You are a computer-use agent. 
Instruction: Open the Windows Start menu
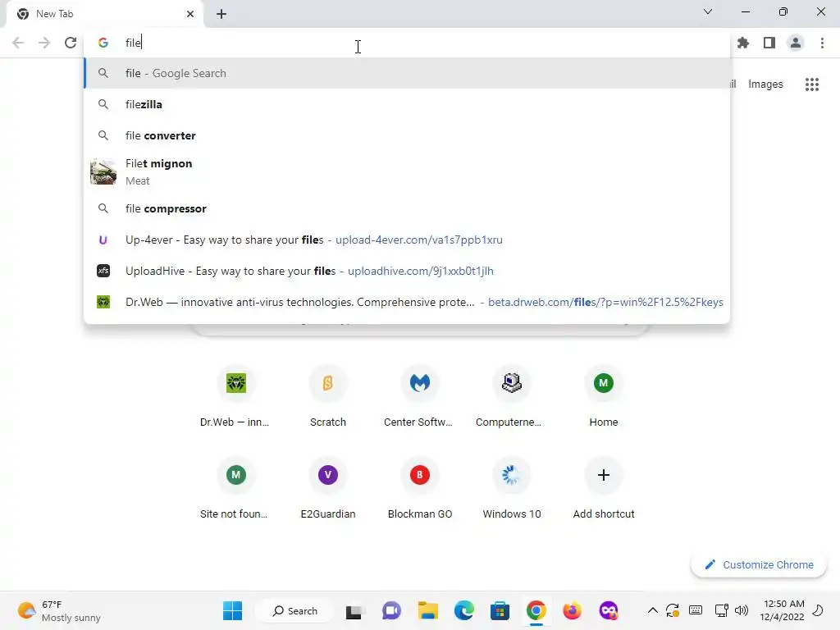(x=232, y=610)
